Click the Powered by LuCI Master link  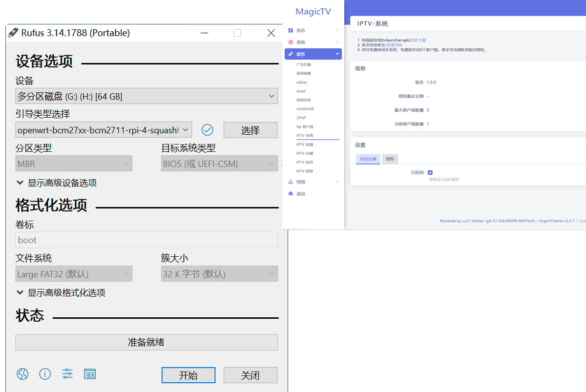(487, 221)
